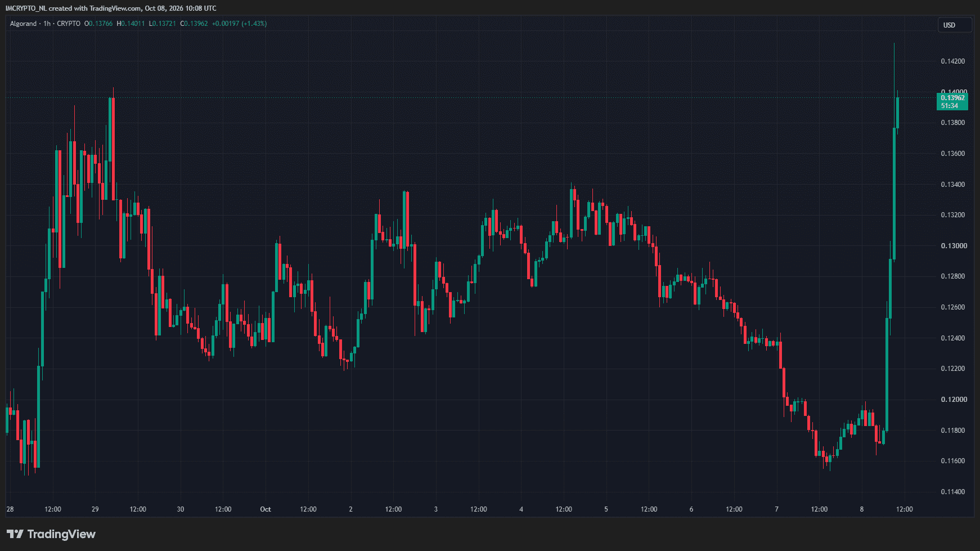The height and width of the screenshot is (551, 980).
Task: Click the open value O0.13766
Action: [x=98, y=24]
